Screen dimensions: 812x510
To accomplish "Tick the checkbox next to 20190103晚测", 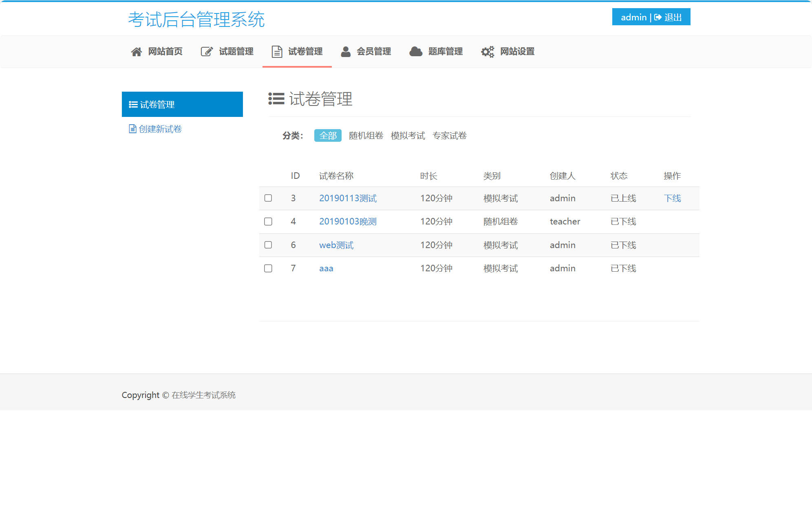I will point(268,222).
